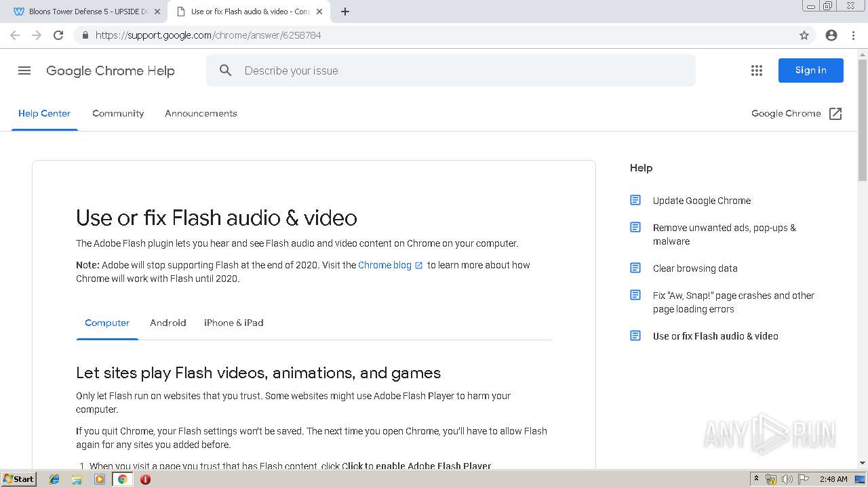Open Use or fix Flash audio & video link
This screenshot has width=868, height=488.
click(715, 336)
